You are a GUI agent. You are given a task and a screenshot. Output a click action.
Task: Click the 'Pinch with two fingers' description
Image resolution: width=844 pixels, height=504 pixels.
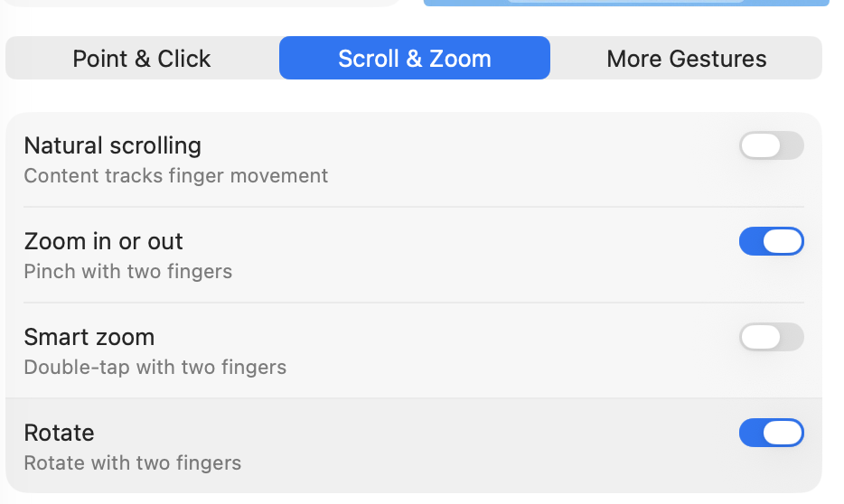(x=127, y=271)
